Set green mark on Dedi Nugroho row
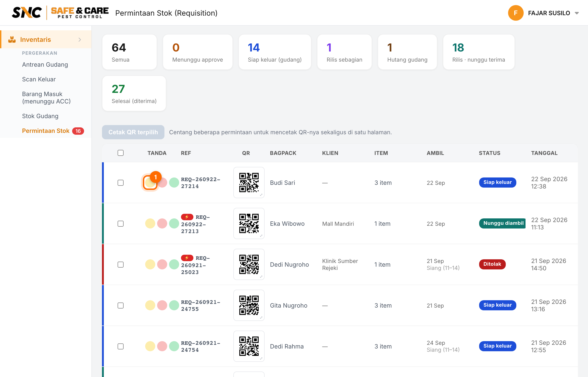The width and height of the screenshot is (588, 377). click(174, 264)
